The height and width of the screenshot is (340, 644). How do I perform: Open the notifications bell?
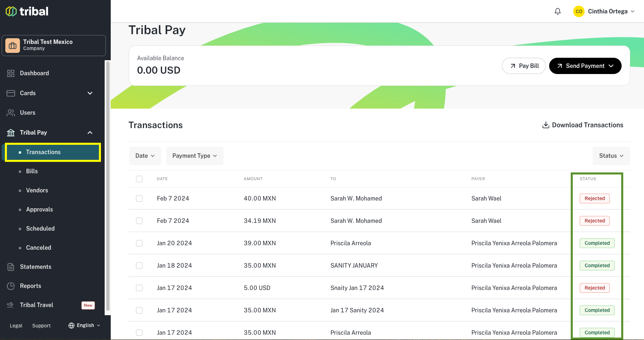pyautogui.click(x=558, y=11)
